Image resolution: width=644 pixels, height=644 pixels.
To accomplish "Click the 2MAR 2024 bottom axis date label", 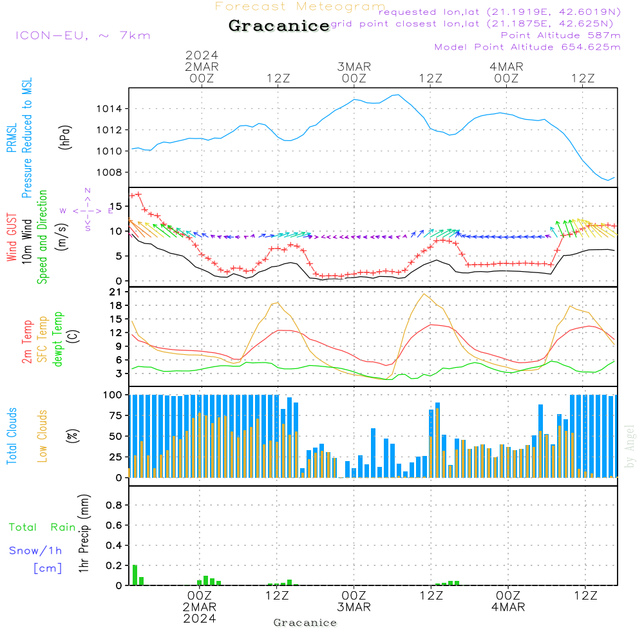I will [x=200, y=612].
